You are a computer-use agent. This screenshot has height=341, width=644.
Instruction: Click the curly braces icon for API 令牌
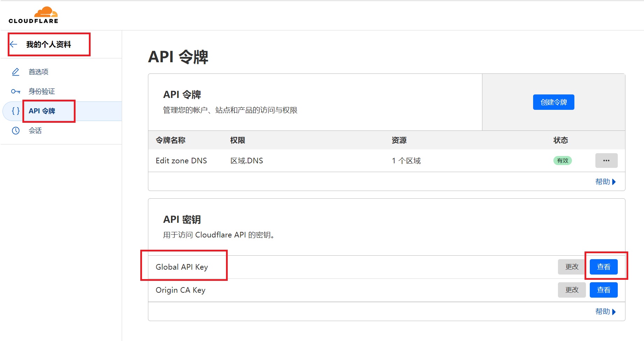16,111
